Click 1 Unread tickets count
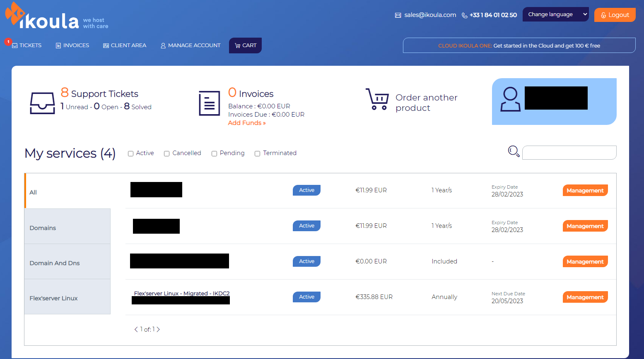This screenshot has width=644, height=359. coord(75,106)
